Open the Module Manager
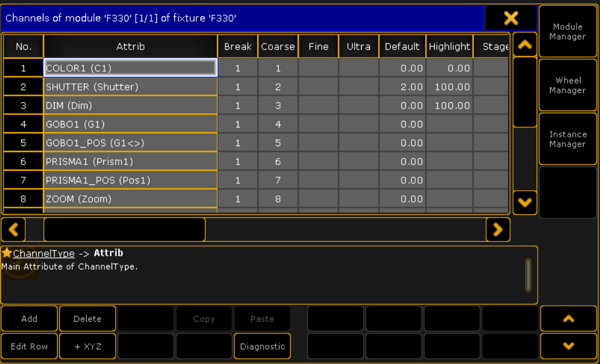The width and height of the screenshot is (600, 364). tap(568, 31)
